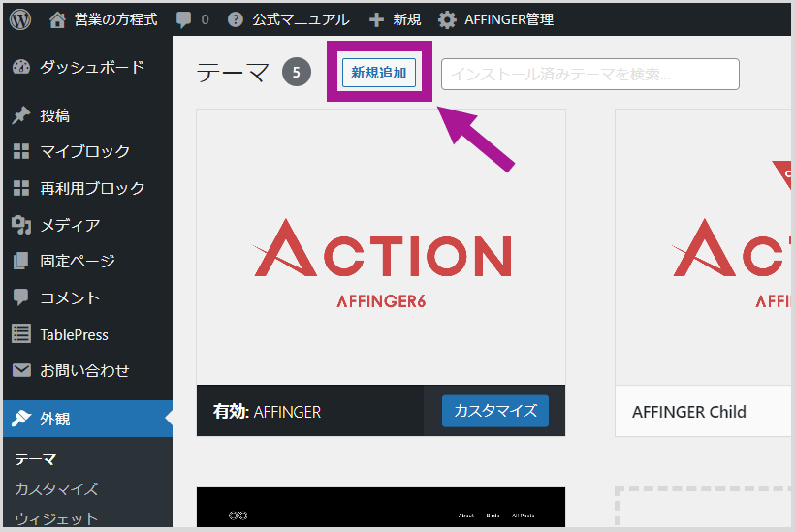
Task: Click the 有効: AFFINGER label
Action: (268, 412)
